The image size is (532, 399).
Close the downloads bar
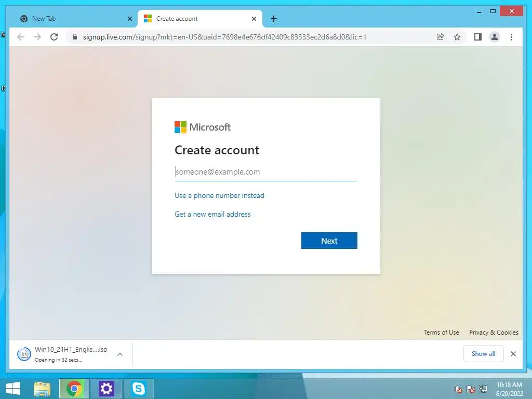513,354
